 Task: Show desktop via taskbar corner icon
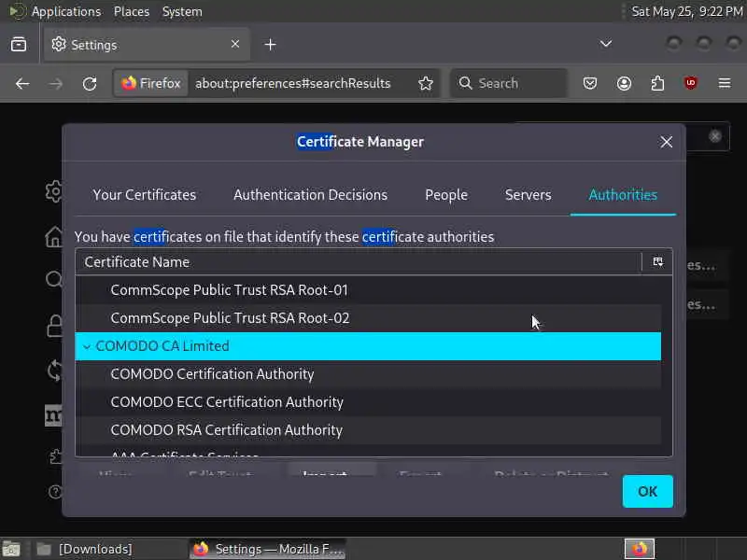tap(11, 549)
